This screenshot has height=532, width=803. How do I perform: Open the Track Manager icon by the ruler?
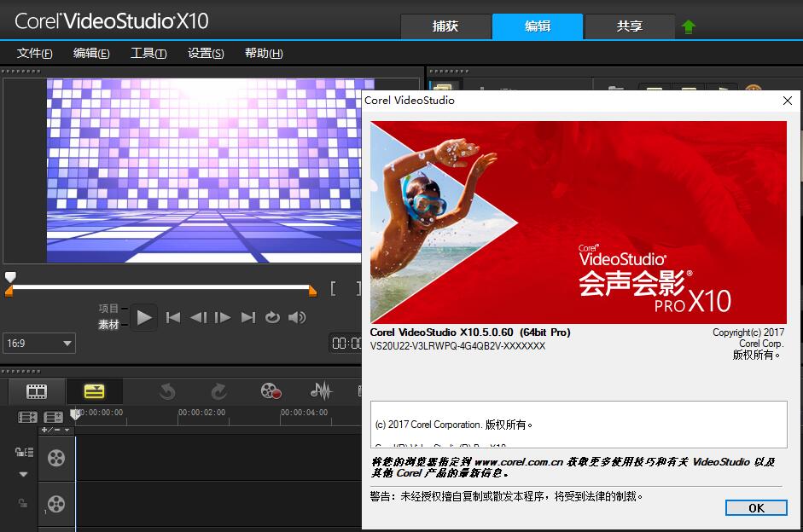click(x=53, y=418)
